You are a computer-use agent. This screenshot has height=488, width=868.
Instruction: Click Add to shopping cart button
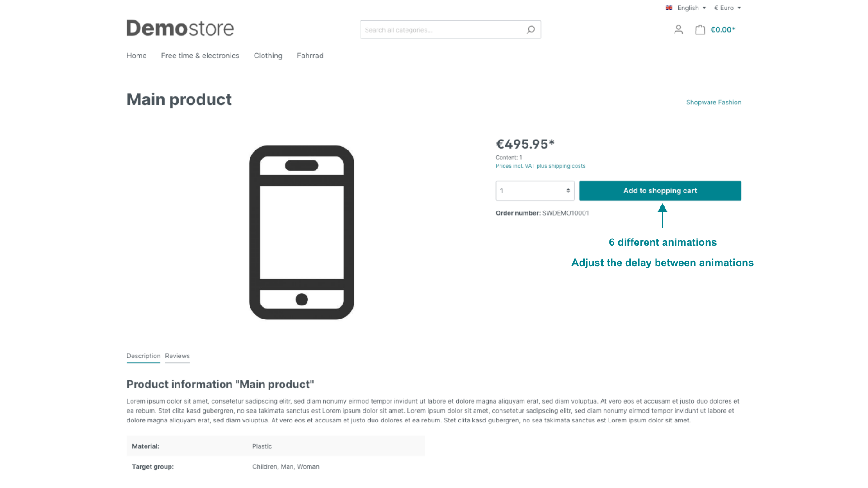pos(660,191)
